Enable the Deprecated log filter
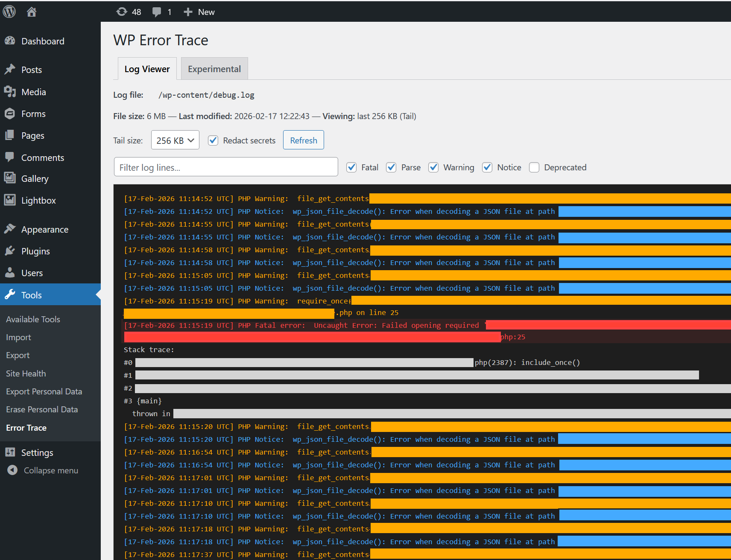Screen dimensions: 731x560 (534, 167)
